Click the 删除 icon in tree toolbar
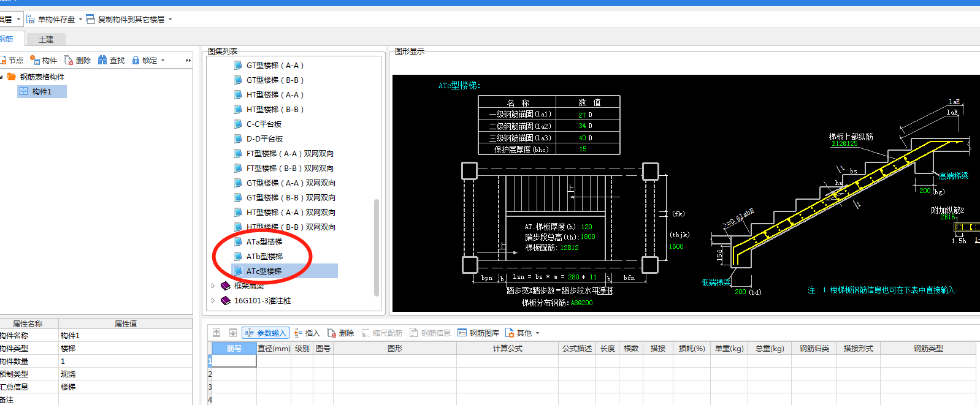The width and height of the screenshot is (980, 405). pos(68,60)
